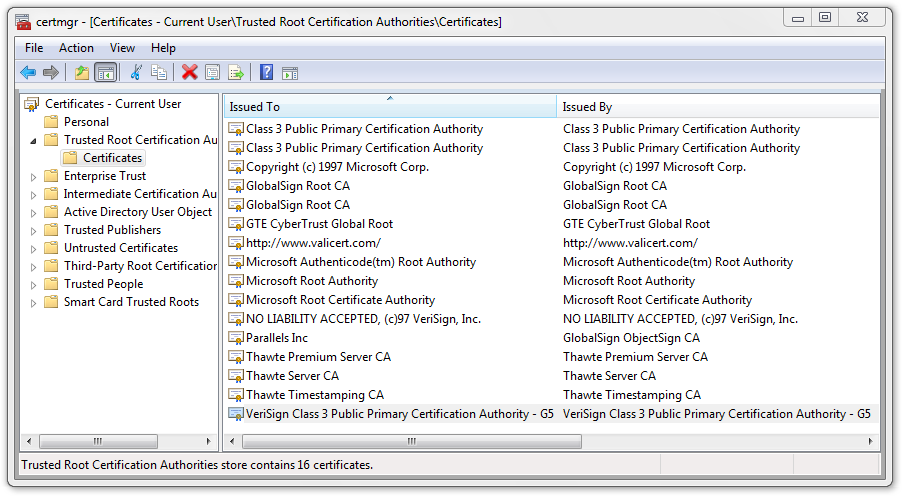The width and height of the screenshot is (902, 496).
Task: Click the certificate list horizontal scrollbar thumb
Action: coord(412,441)
